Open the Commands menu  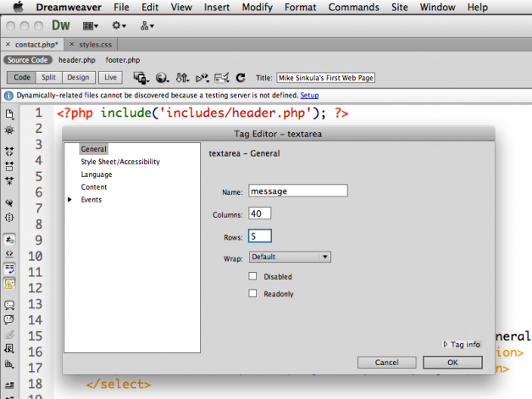coord(353,7)
